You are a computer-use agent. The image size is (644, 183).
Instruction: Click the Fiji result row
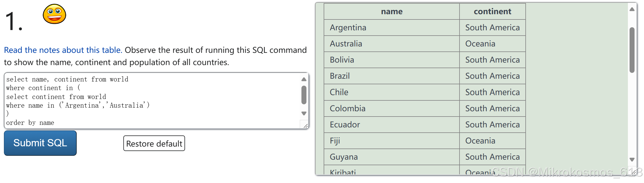[x=391, y=141]
